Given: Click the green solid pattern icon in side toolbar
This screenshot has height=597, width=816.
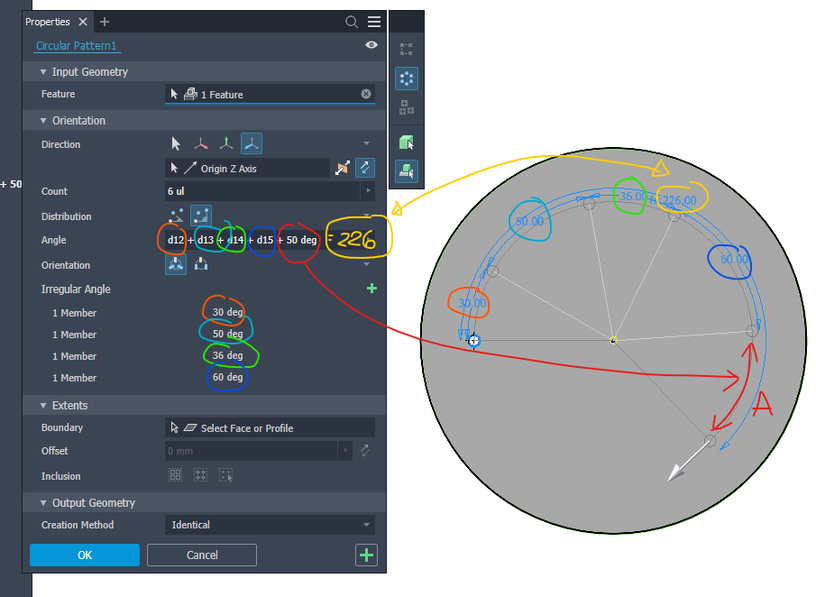Looking at the screenshot, I should [x=406, y=142].
